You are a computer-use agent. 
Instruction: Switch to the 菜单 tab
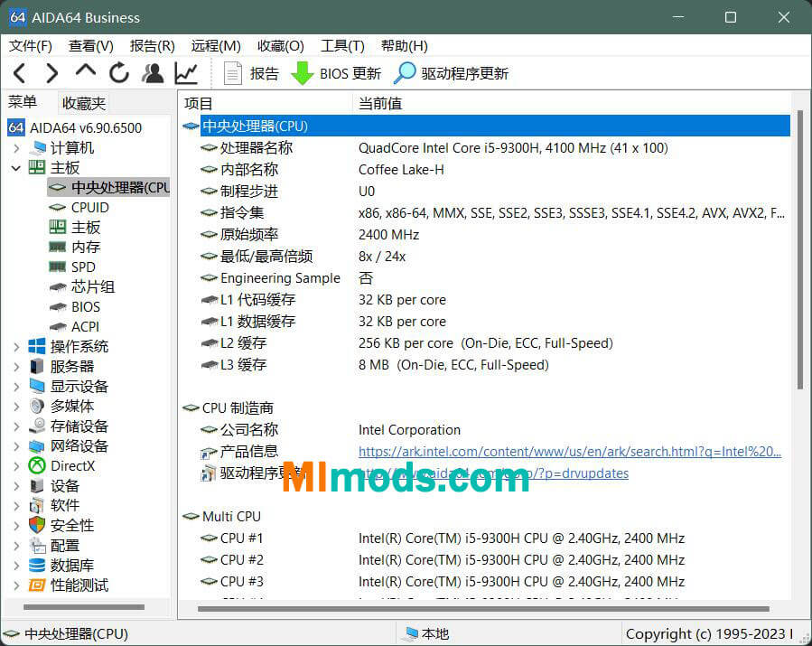point(23,102)
